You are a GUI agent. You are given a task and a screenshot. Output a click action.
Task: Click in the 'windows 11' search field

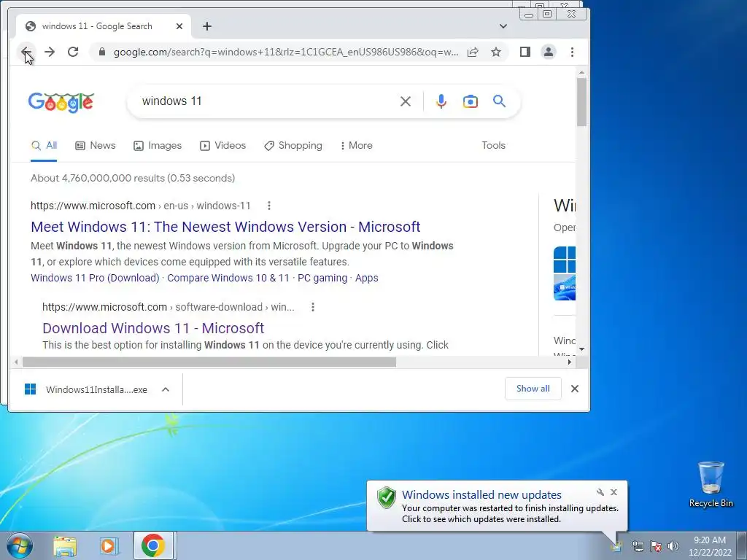click(267, 101)
